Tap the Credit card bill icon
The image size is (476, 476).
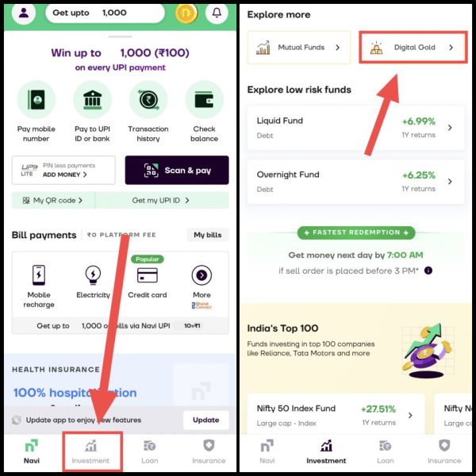pos(148,275)
